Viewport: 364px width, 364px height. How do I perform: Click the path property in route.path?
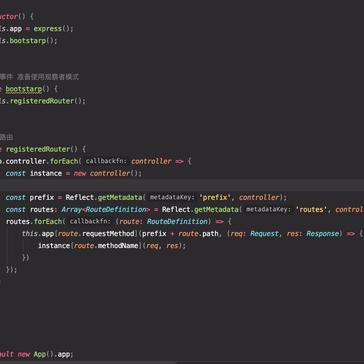click(210, 234)
